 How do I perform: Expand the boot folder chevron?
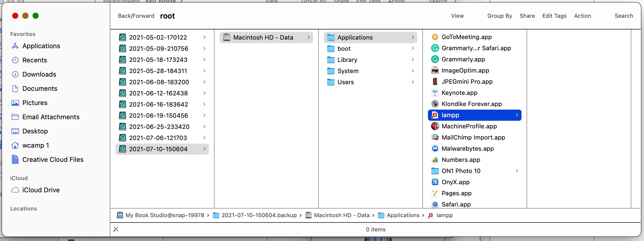tap(413, 48)
